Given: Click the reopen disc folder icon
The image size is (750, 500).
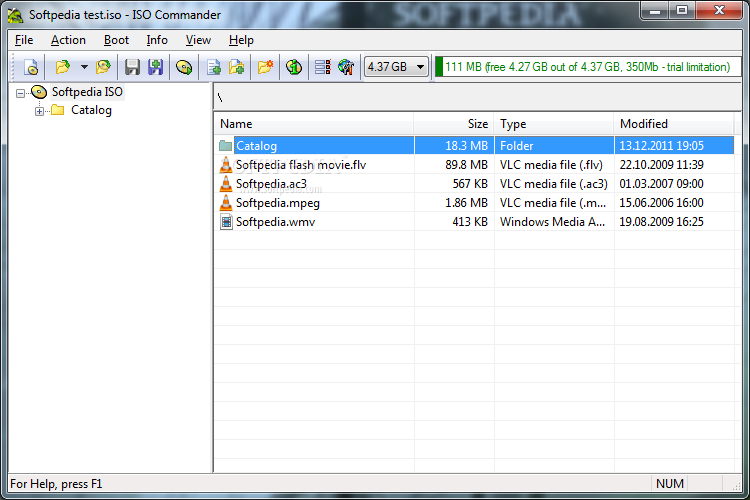Looking at the screenshot, I should coord(103,67).
